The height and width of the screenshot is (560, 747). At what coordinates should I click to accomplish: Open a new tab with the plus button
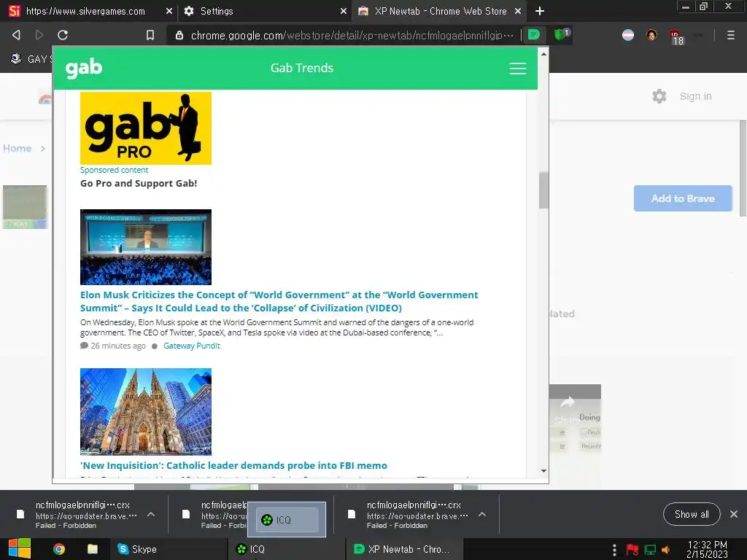(x=539, y=11)
